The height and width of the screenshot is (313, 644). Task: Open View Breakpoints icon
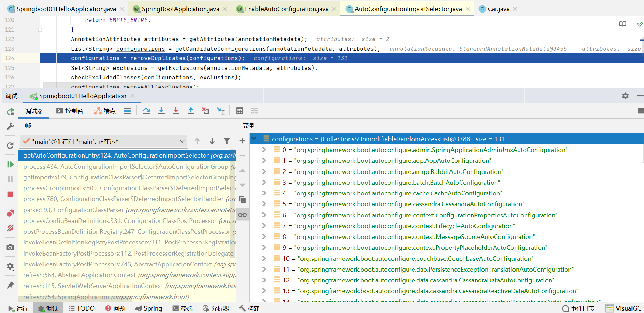10,213
